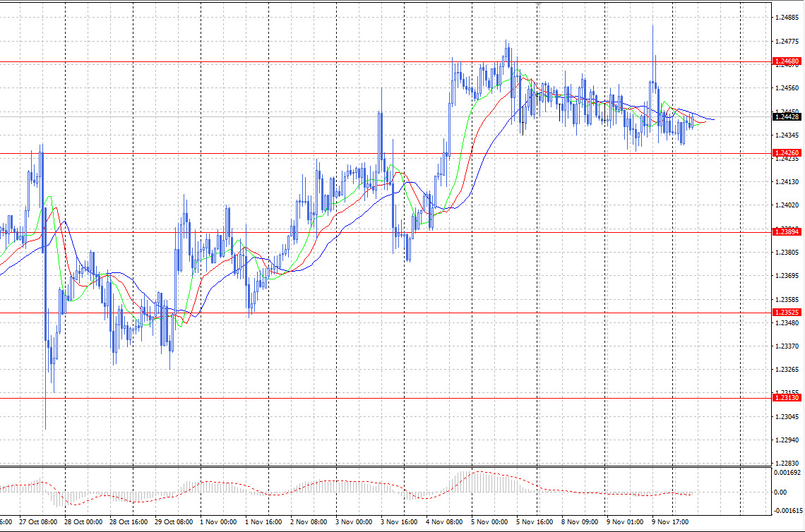The width and height of the screenshot is (805, 532).
Task: Click the 1.23585 value on price scale
Action: (x=787, y=299)
